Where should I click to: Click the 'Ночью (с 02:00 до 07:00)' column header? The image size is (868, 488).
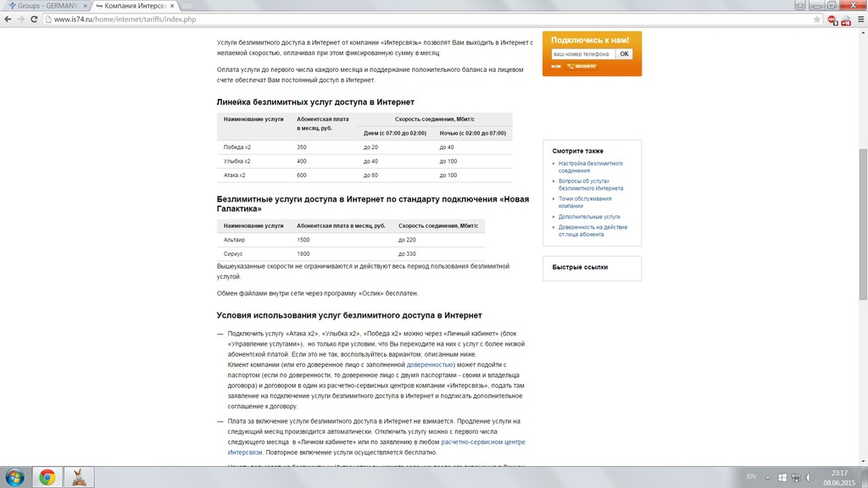click(473, 133)
